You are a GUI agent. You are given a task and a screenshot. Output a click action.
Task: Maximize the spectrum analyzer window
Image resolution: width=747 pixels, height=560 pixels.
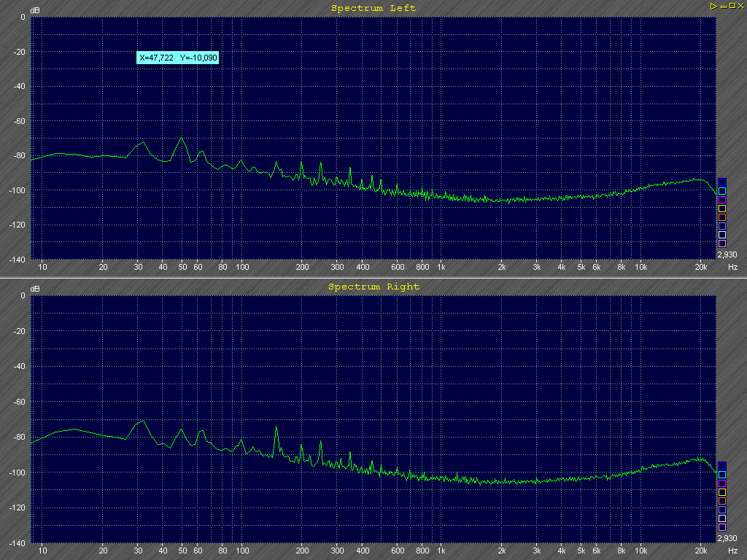[731, 6]
